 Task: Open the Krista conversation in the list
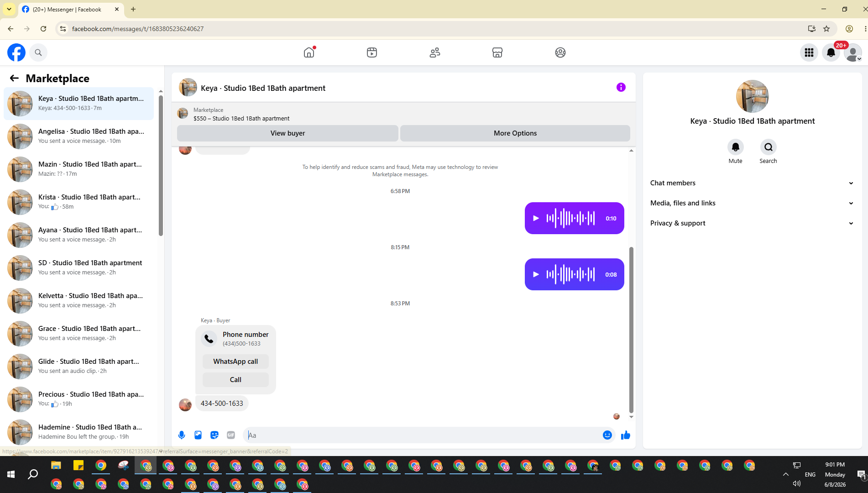coord(78,202)
